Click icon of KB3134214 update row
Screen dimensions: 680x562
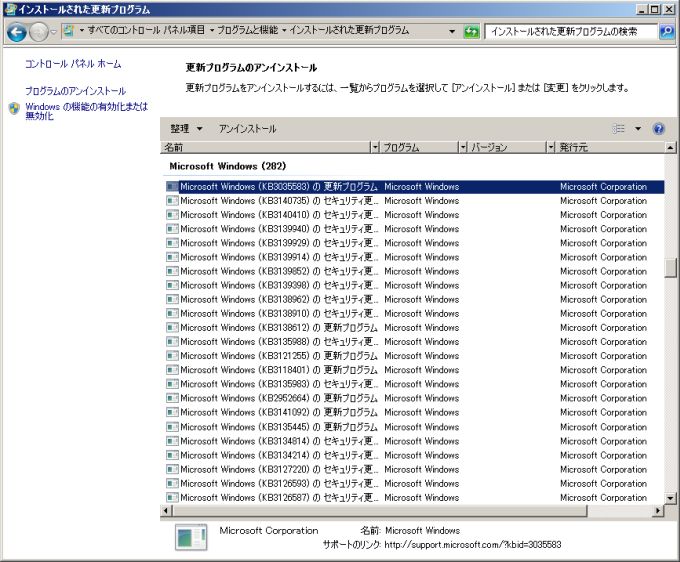click(173, 455)
